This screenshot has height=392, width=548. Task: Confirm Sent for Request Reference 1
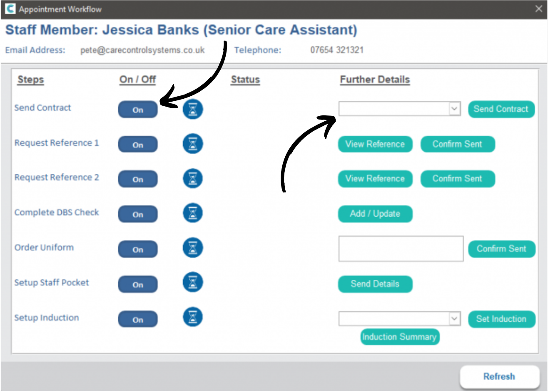(x=458, y=144)
